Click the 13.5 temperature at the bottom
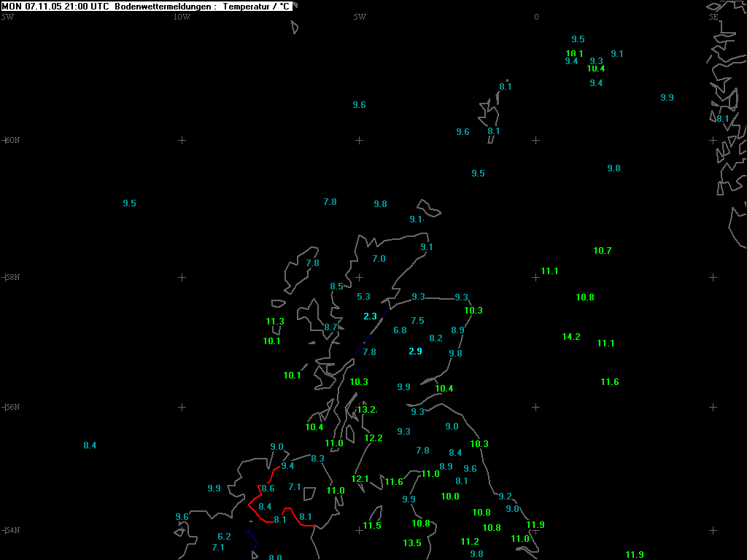 click(412, 543)
